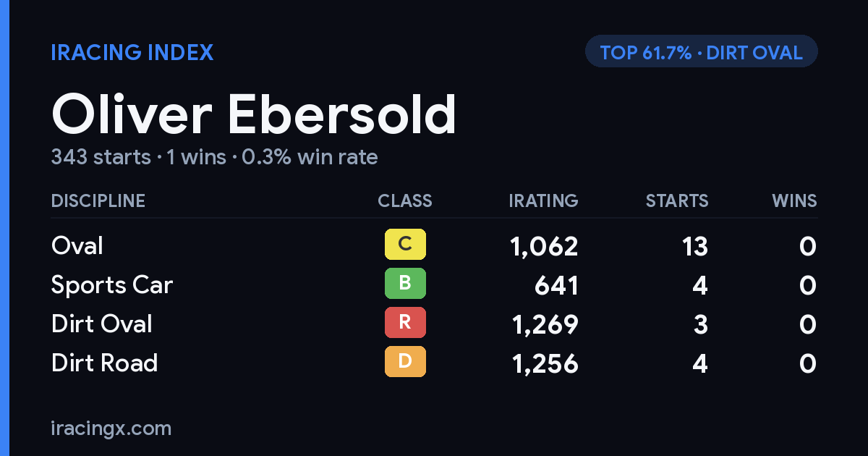Click the green B class badge
The width and height of the screenshot is (868, 456).
click(x=405, y=284)
